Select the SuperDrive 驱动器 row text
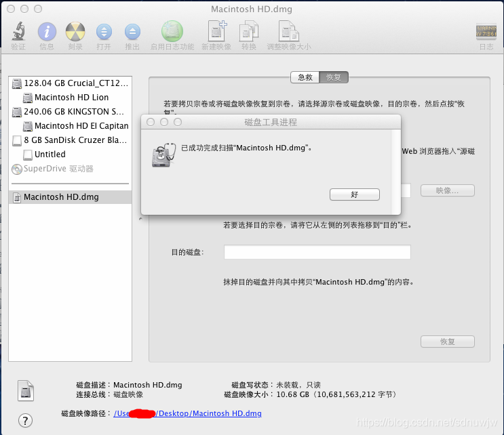Viewport: 504px width, 435px height. pos(58,169)
